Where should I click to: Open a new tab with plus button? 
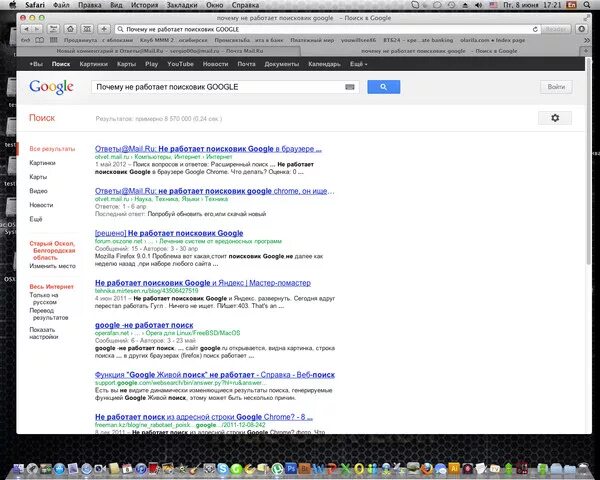point(585,51)
